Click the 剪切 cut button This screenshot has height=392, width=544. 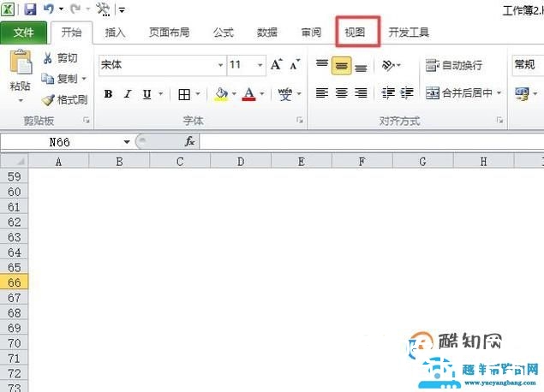pyautogui.click(x=60, y=58)
